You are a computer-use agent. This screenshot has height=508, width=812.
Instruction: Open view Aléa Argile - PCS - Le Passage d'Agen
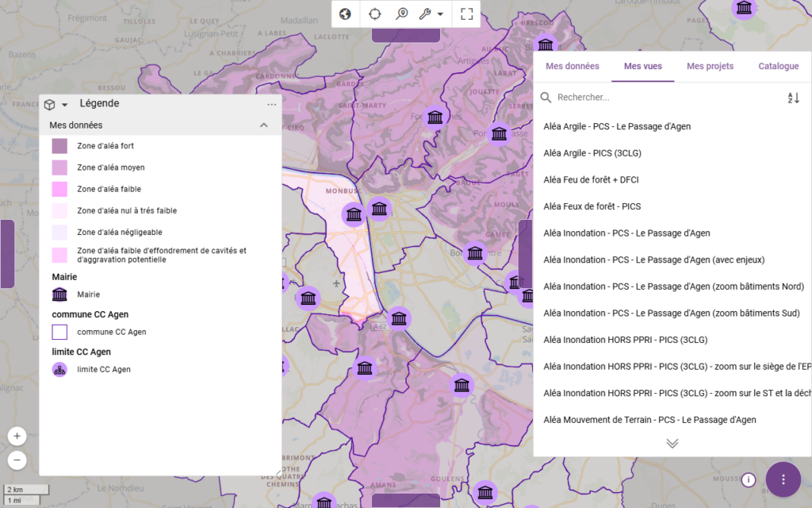tap(617, 126)
